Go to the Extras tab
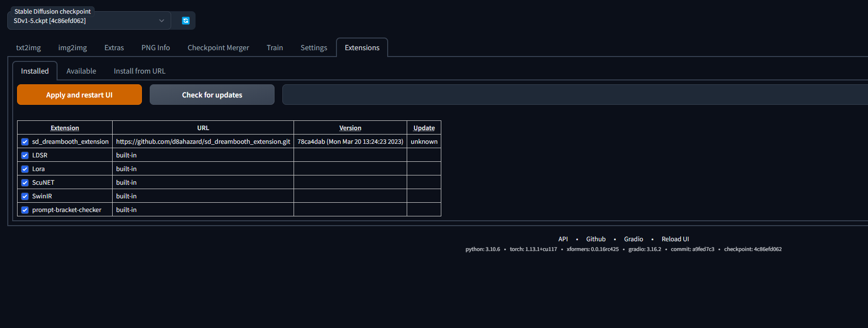Screen dimensions: 868x328 114,48
